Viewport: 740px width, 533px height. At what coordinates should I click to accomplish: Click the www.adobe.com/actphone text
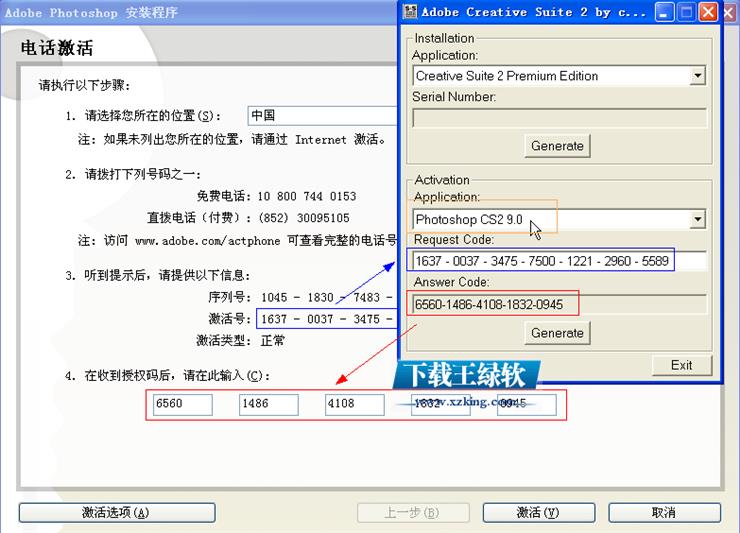(x=207, y=241)
